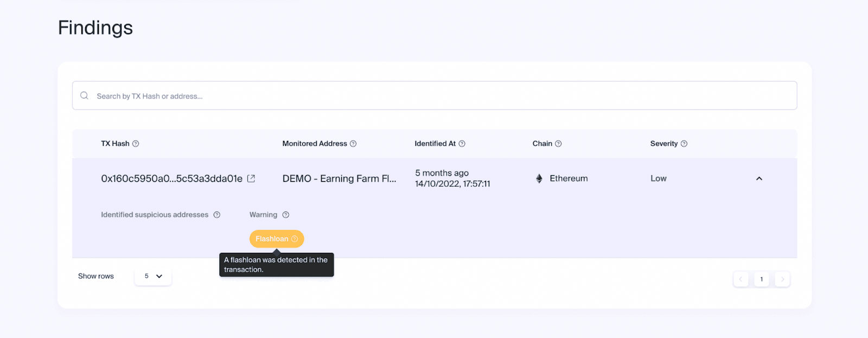Click the Flashloan warning badge
The image size is (868, 338).
click(x=277, y=239)
